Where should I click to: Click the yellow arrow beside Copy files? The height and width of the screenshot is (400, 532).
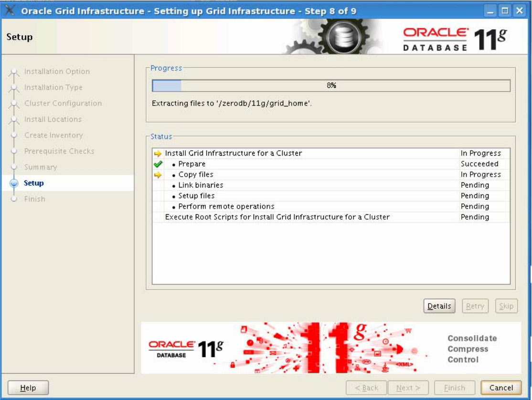point(158,175)
